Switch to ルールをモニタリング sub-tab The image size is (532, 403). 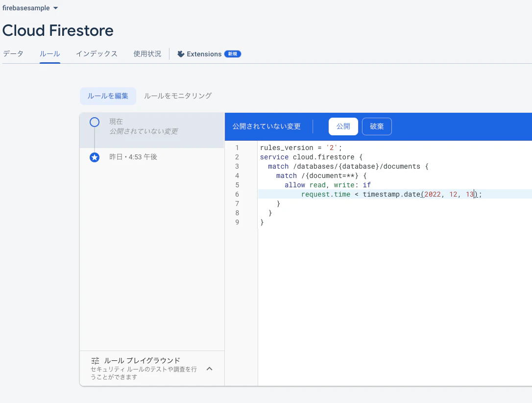[178, 96]
